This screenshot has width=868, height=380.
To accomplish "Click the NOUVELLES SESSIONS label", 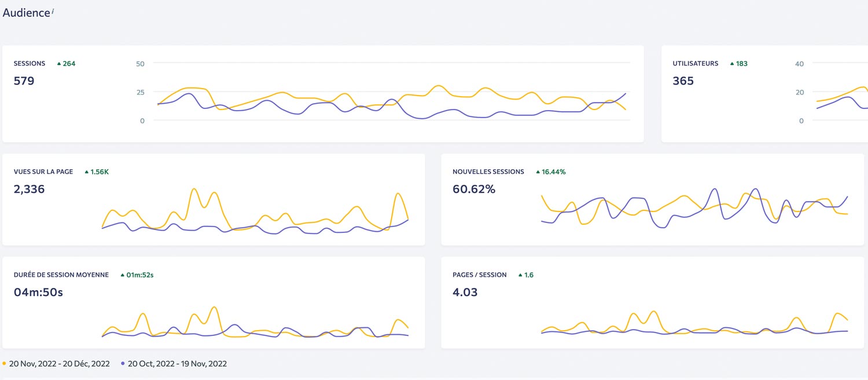I will click(x=488, y=172).
